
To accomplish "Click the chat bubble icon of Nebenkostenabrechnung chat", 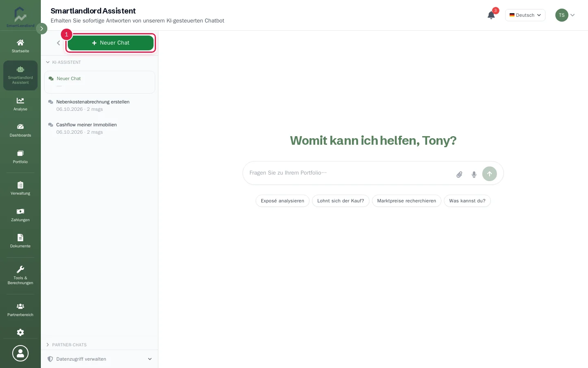I will pos(51,102).
